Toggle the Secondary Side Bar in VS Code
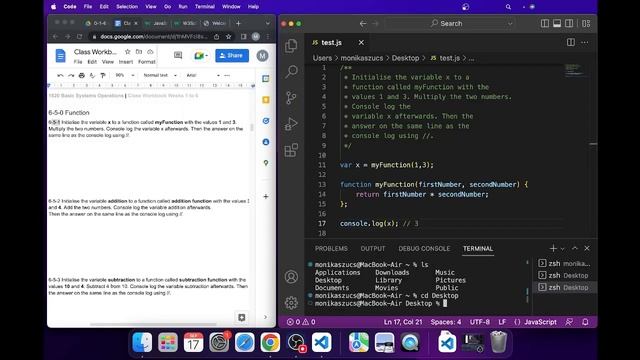The image size is (640, 360). click(x=569, y=23)
